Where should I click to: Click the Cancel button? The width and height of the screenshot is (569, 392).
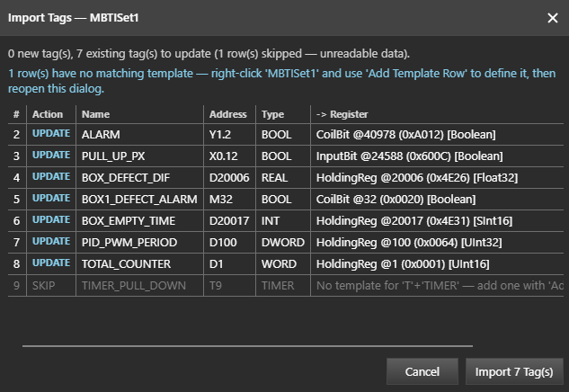(x=422, y=371)
